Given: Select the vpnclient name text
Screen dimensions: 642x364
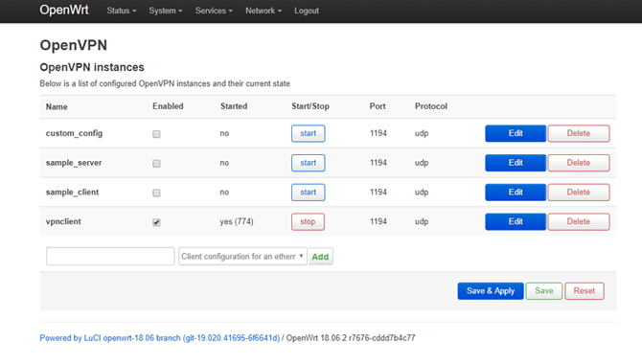Looking at the screenshot, I should [63, 221].
